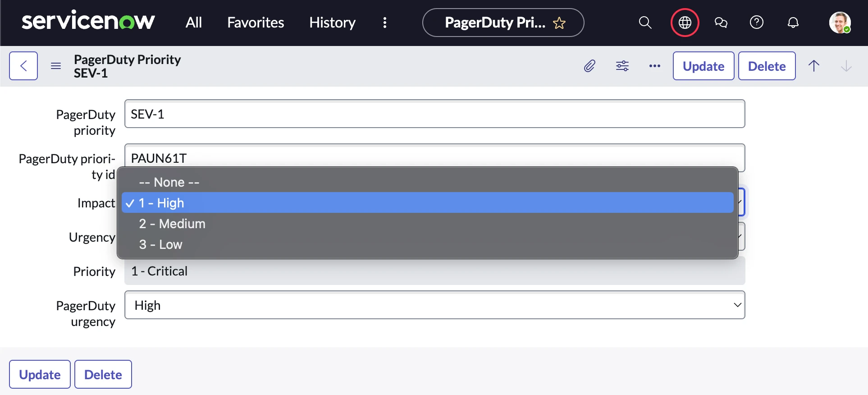
Task: Click the Update button in the header
Action: pyautogui.click(x=704, y=66)
